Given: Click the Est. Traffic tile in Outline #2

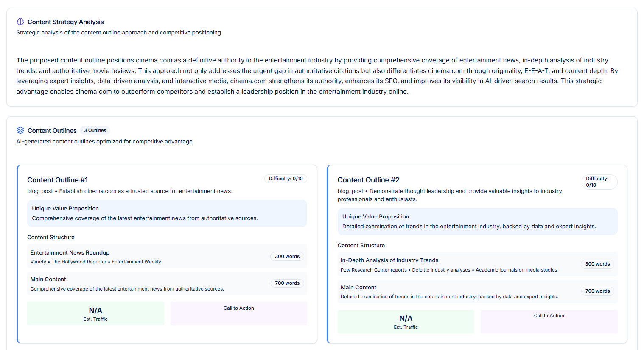Looking at the screenshot, I should pos(406,322).
